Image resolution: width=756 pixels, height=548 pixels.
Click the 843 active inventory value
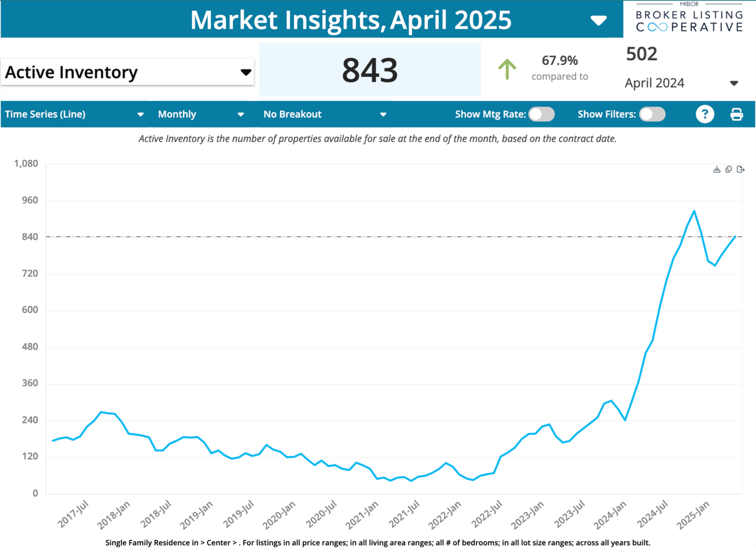(x=370, y=70)
